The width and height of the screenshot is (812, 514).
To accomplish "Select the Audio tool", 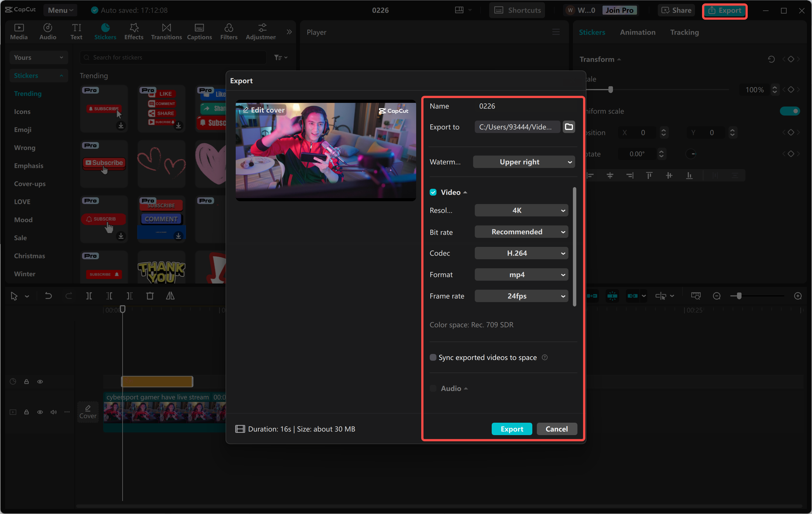I will 48,31.
